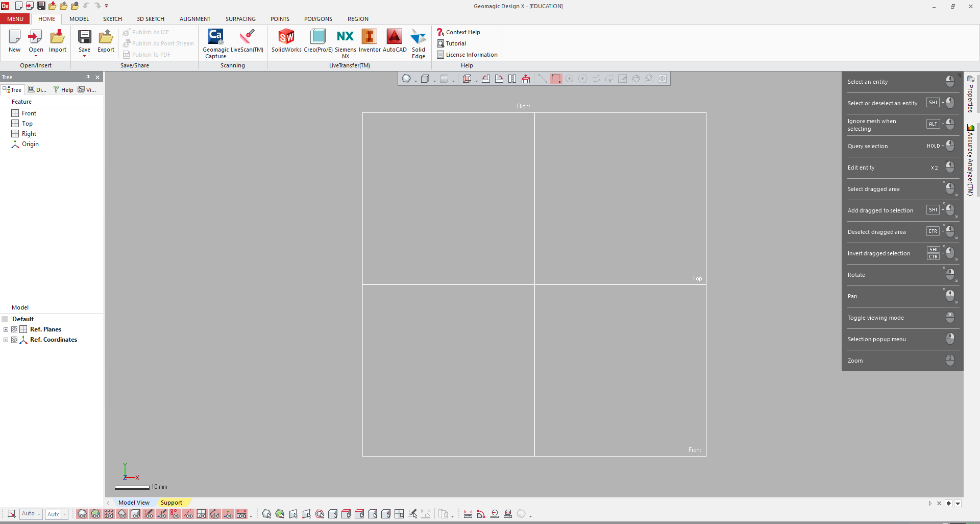Image resolution: width=980 pixels, height=524 pixels.
Task: Open the first Auto dropdown at bottom
Action: (32, 514)
